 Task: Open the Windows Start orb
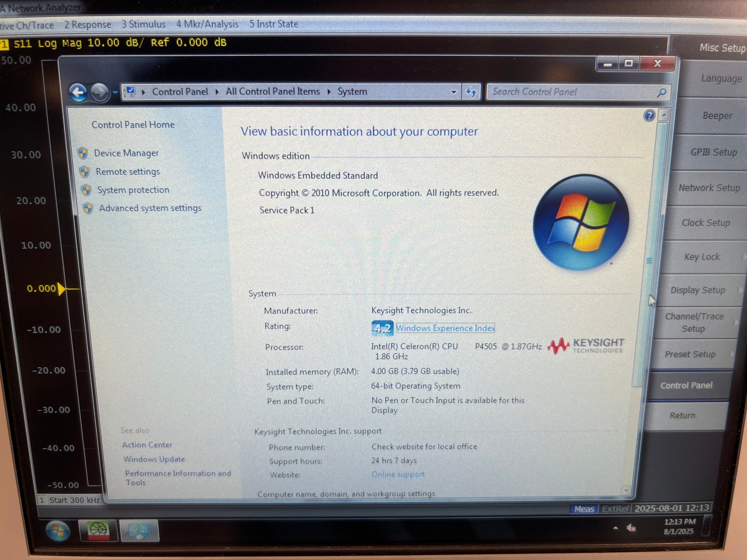coord(58,531)
